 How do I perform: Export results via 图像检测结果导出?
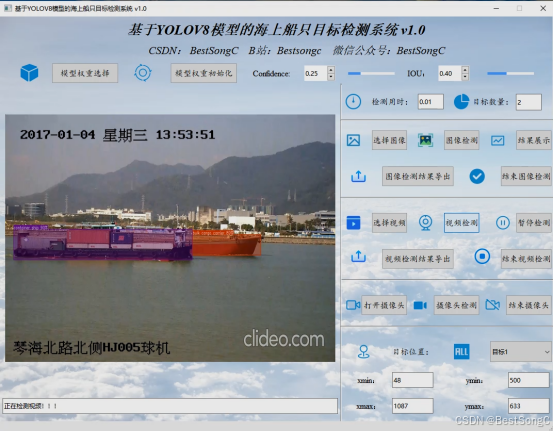pos(418,176)
